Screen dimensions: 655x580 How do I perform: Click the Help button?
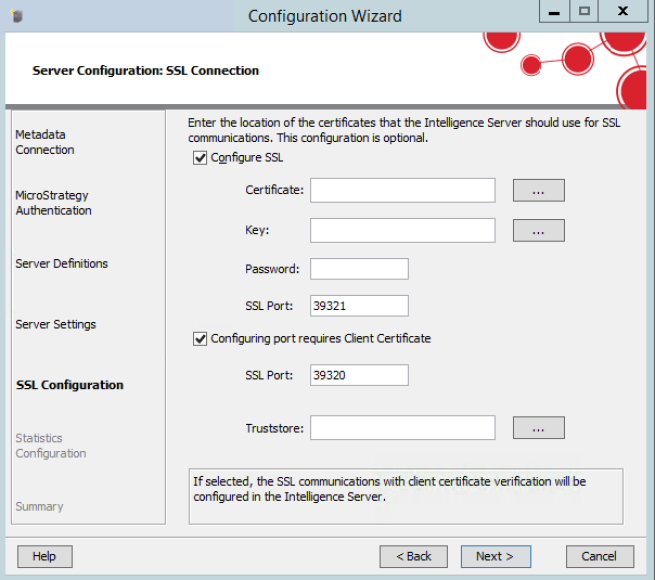coord(44,556)
